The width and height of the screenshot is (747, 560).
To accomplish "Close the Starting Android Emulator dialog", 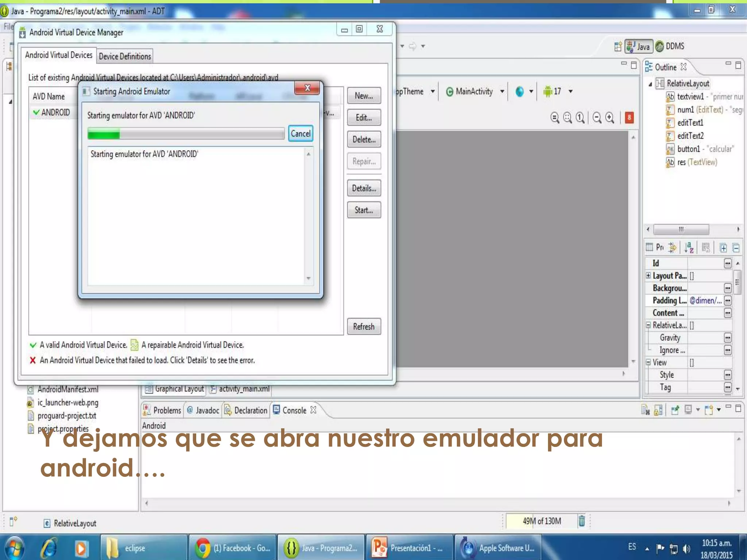I will pos(307,88).
